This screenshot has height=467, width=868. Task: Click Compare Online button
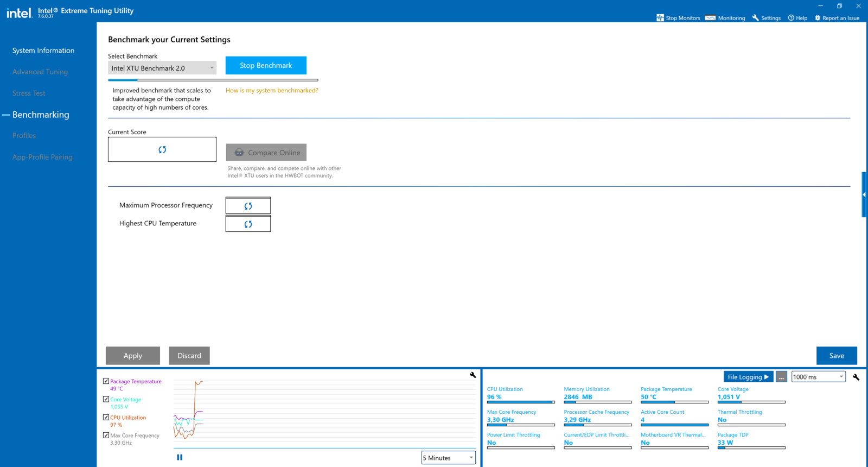[x=266, y=153]
